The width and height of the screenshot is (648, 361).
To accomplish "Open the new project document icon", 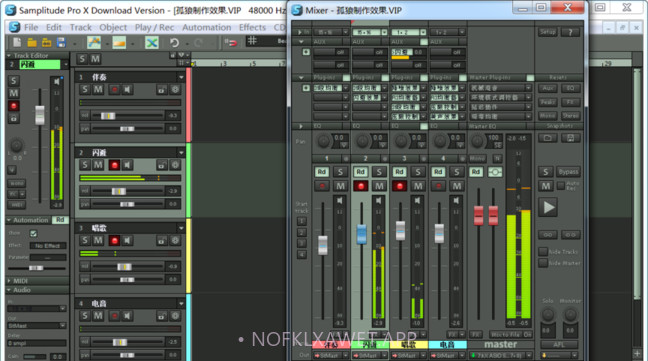I will pos(17,42).
